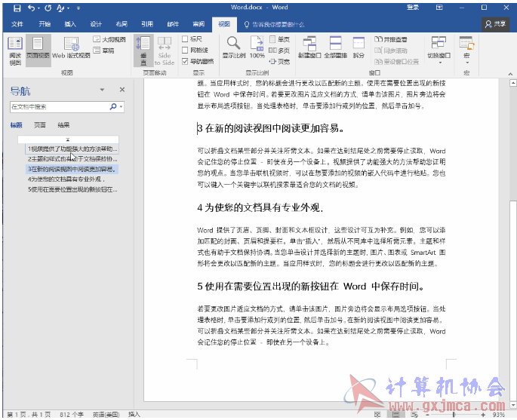
Task: Click scroll up arrow of document scrollbar
Action: (513, 82)
